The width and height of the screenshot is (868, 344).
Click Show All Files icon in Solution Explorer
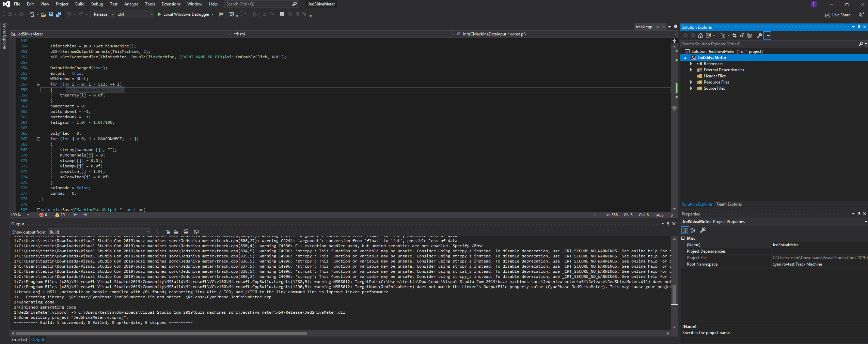749,35
